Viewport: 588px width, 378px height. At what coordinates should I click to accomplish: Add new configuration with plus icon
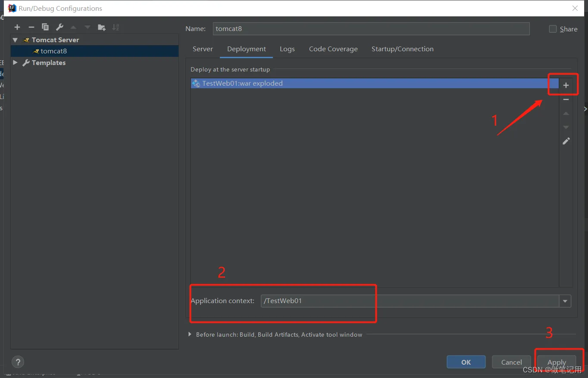point(17,27)
